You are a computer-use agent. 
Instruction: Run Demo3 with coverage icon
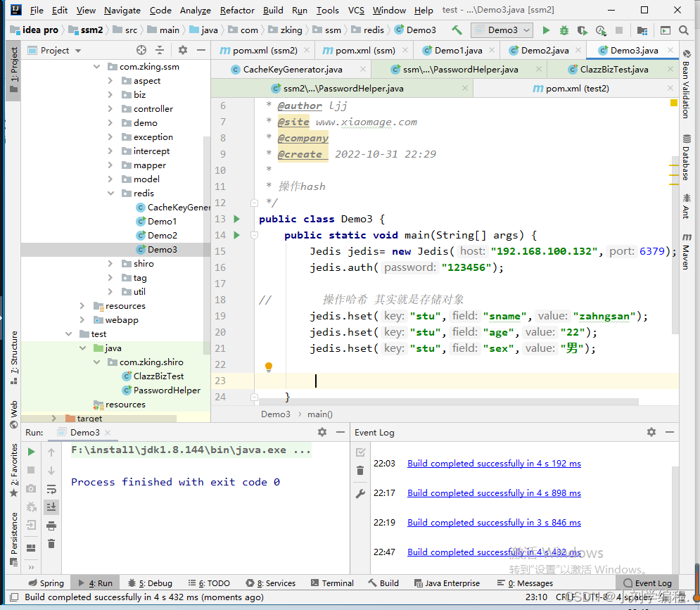coord(582,30)
